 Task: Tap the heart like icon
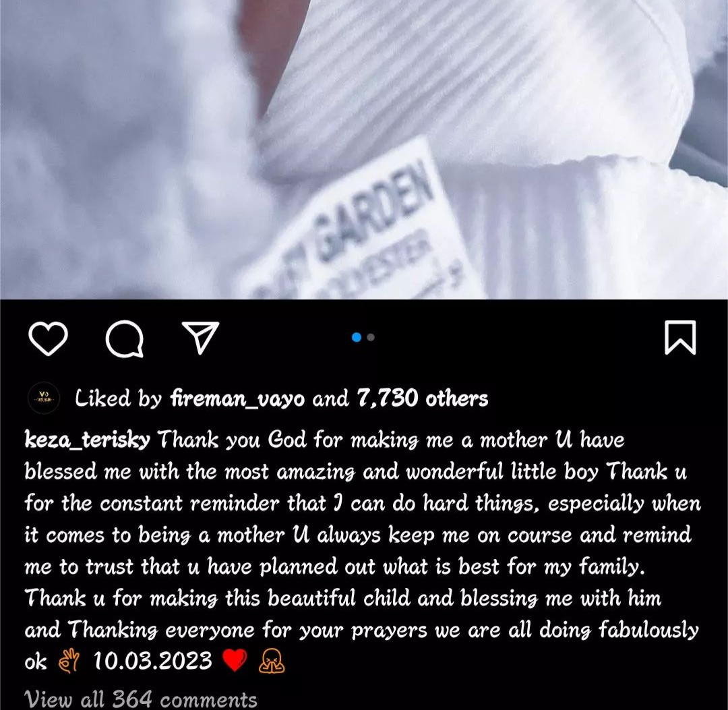tap(49, 339)
